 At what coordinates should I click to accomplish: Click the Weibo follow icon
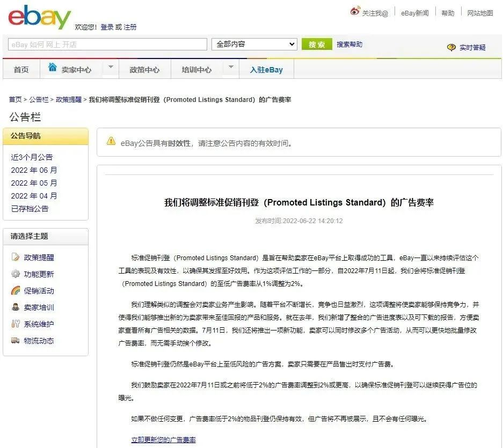click(x=355, y=11)
